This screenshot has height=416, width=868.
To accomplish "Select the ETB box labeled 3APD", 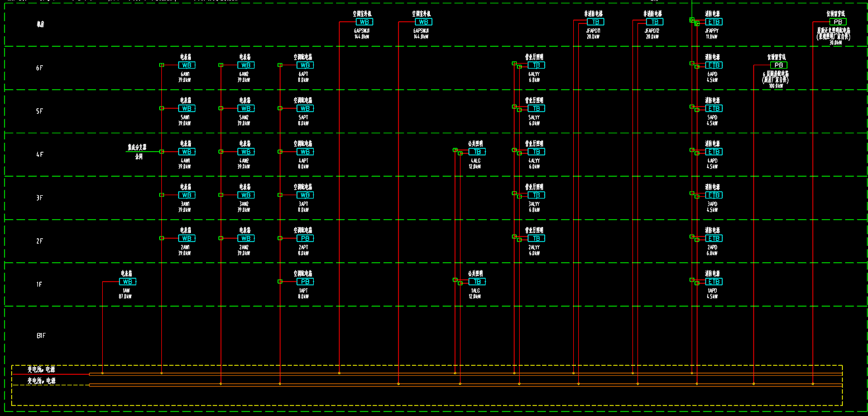I will tap(714, 195).
